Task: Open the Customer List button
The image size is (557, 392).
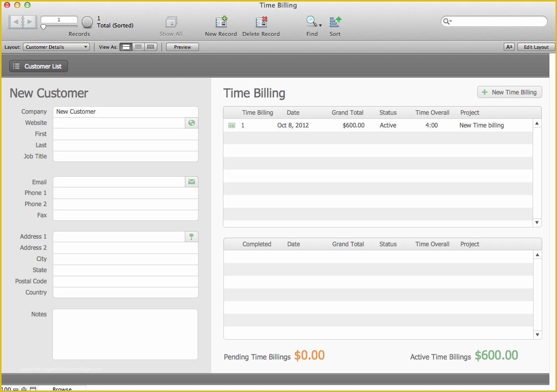Action: [39, 66]
